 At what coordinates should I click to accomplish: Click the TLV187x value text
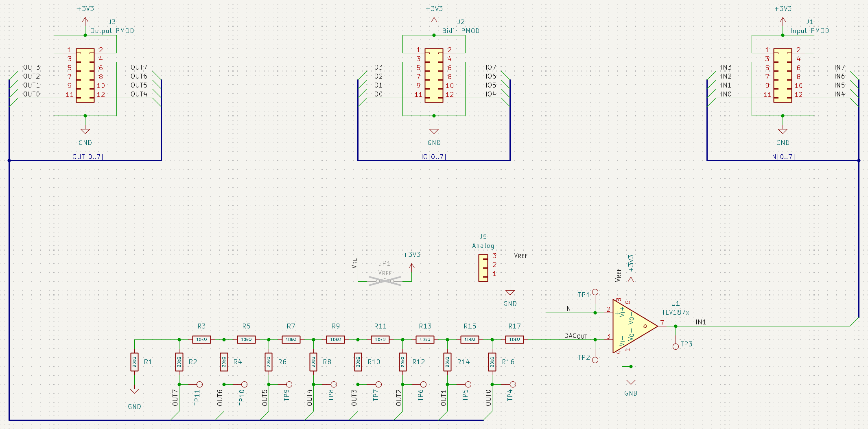[x=675, y=312]
